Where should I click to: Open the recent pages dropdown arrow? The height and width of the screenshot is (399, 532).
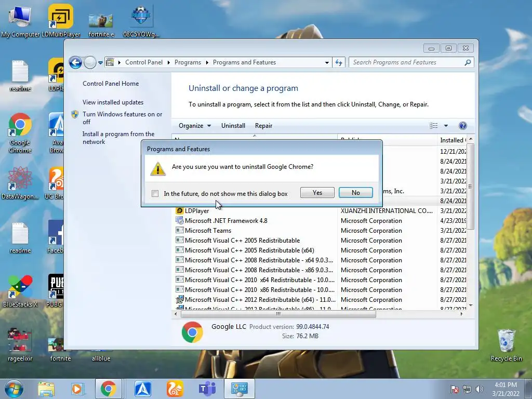[100, 63]
